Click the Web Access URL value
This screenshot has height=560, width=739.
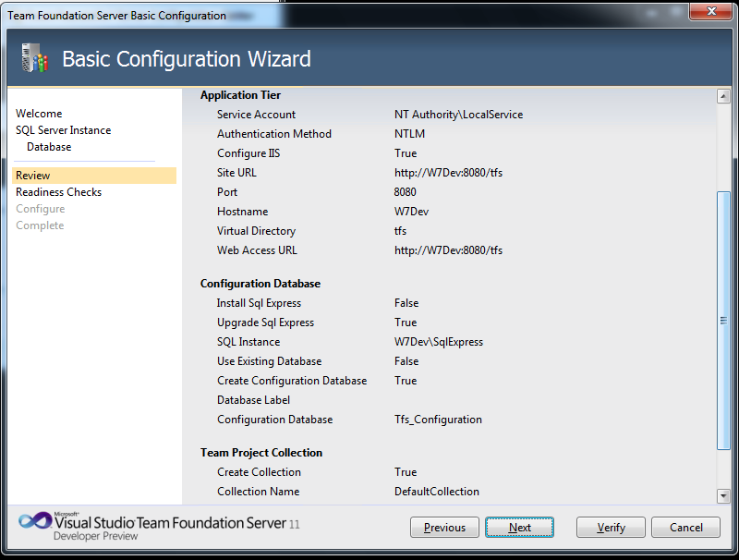pyautogui.click(x=448, y=250)
